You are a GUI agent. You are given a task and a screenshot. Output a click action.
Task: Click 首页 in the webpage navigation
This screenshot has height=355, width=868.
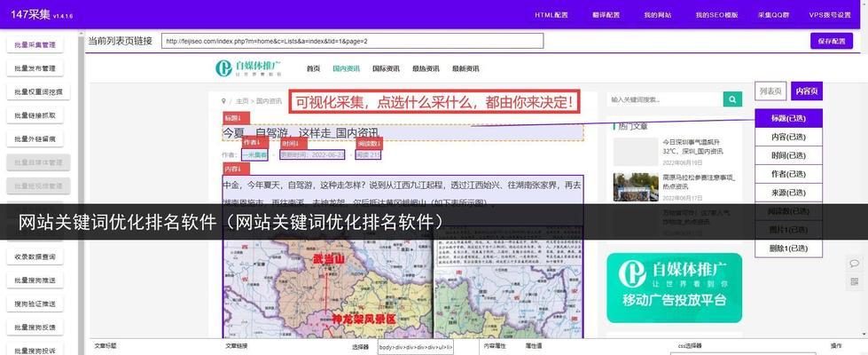pyautogui.click(x=313, y=68)
